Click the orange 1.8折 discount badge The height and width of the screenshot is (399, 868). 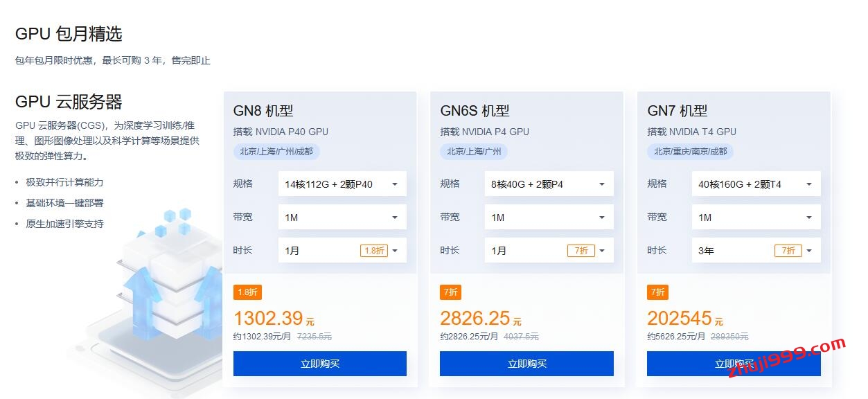tap(247, 292)
